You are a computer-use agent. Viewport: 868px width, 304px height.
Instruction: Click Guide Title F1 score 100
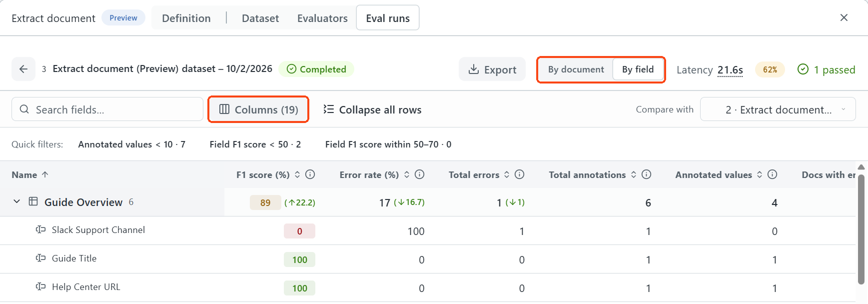pyautogui.click(x=300, y=259)
